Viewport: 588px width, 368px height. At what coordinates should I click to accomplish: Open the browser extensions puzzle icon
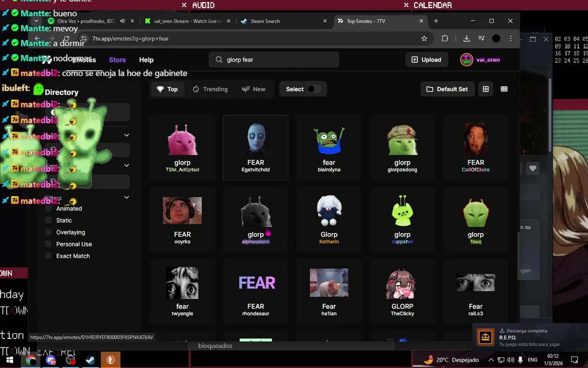pos(445,38)
